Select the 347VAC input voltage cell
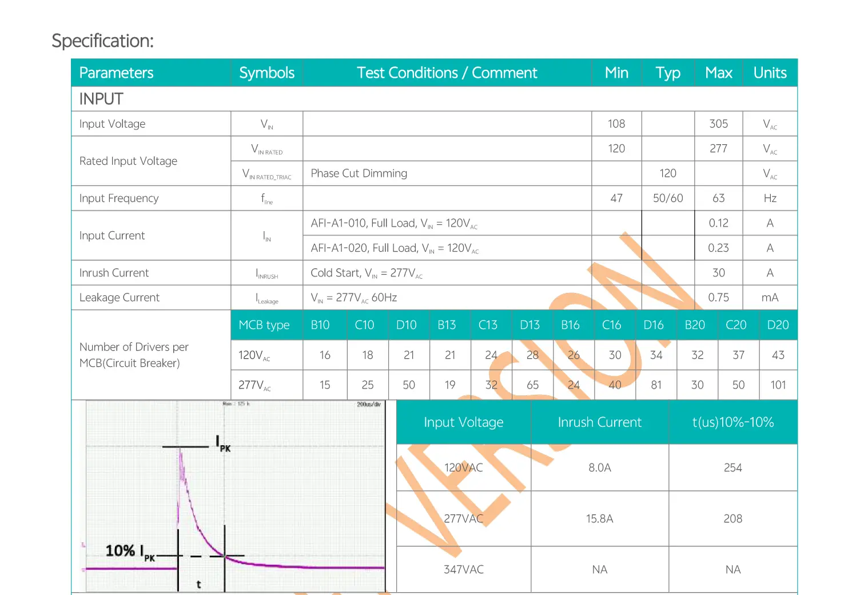 tap(464, 570)
